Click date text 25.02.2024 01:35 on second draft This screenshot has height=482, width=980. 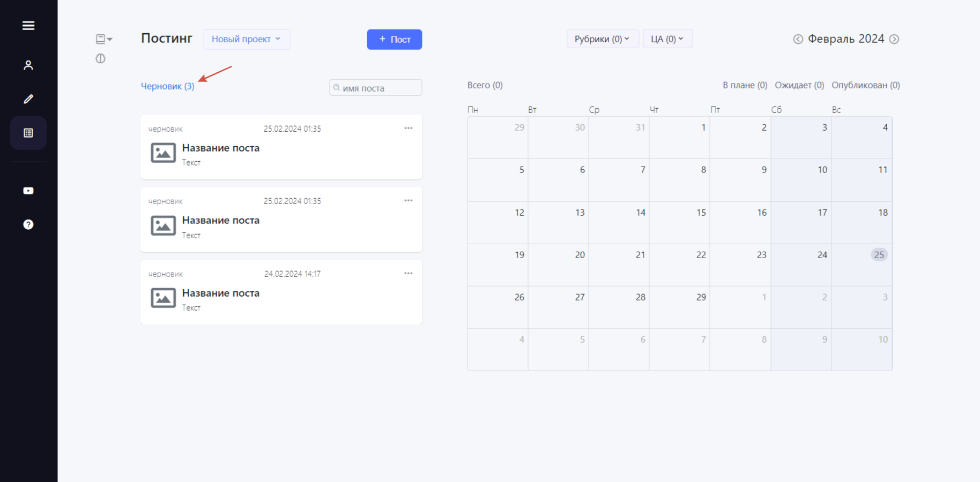point(292,201)
